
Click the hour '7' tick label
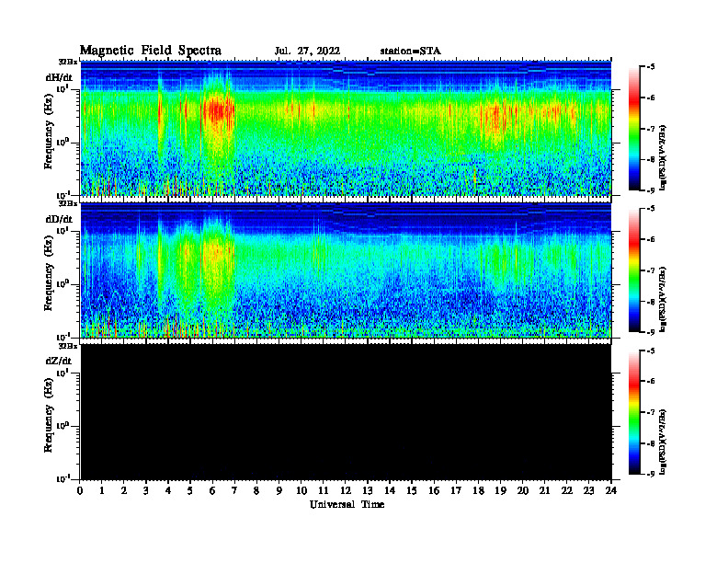tap(234, 491)
